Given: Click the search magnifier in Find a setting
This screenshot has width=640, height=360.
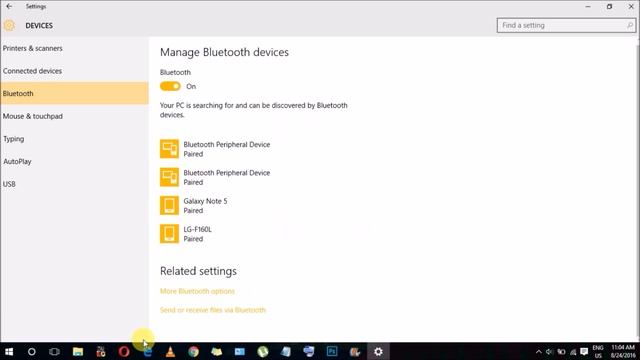Looking at the screenshot, I should pos(630,25).
